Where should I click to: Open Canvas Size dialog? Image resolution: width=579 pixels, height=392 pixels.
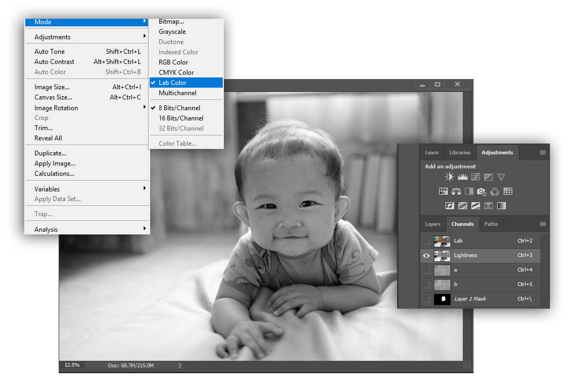click(x=87, y=97)
